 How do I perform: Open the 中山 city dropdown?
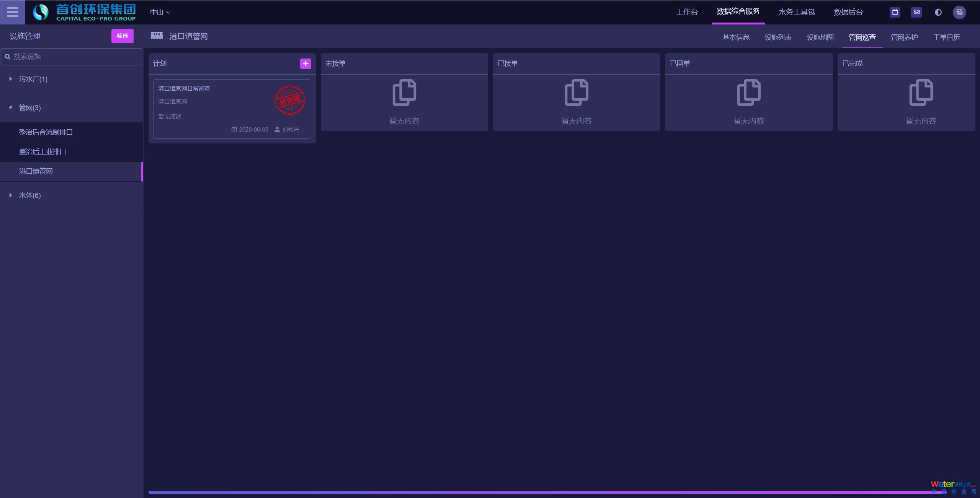(x=160, y=12)
